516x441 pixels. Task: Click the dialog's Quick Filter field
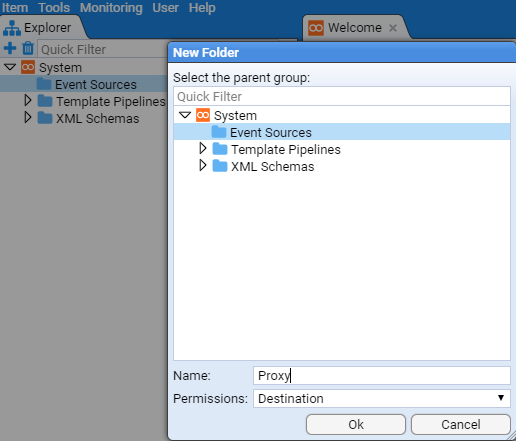342,96
